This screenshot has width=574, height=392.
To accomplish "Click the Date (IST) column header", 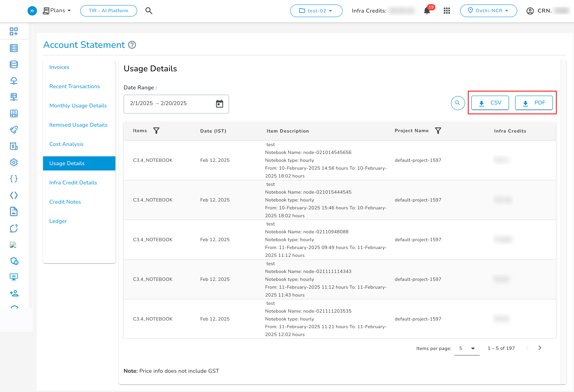I will (x=213, y=131).
